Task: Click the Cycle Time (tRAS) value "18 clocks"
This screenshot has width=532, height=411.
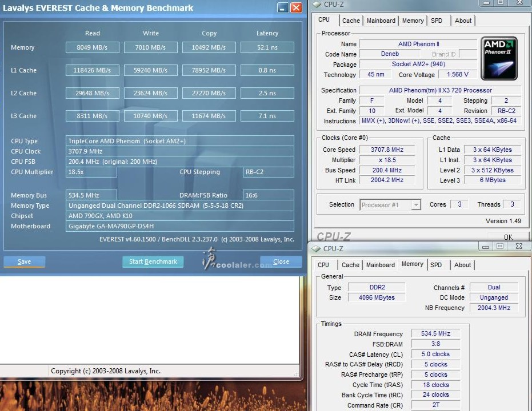Action: [435, 385]
